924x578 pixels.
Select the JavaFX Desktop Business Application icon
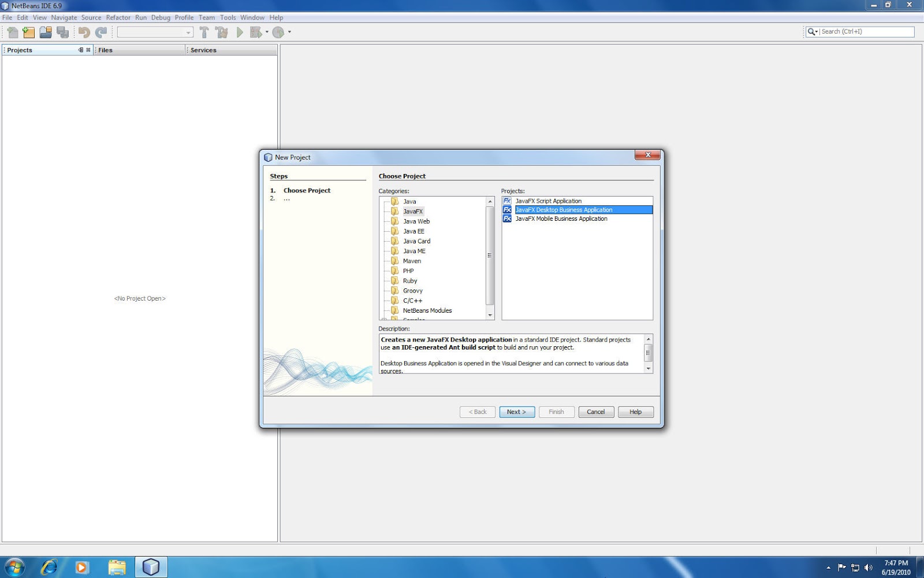pyautogui.click(x=507, y=210)
